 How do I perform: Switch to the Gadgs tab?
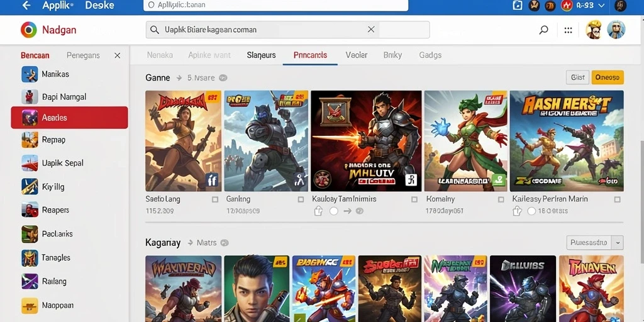coord(430,55)
